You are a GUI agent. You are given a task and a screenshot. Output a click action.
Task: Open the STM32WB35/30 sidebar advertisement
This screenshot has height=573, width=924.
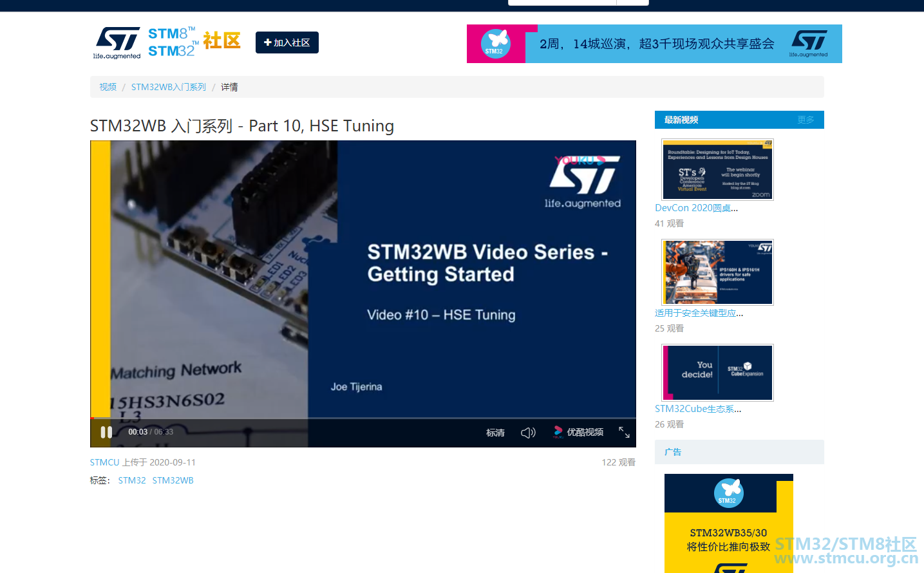pos(729,523)
